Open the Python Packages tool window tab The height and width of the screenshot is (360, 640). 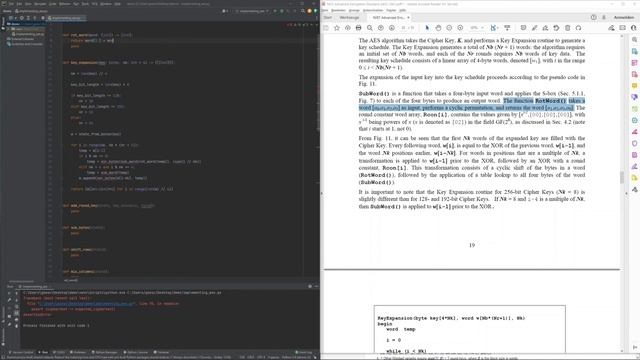click(104, 352)
